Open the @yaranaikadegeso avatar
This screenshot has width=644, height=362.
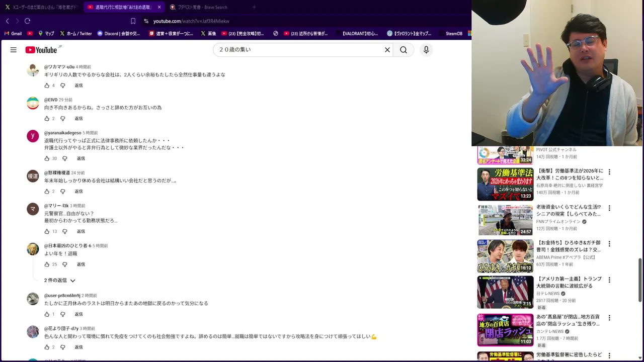click(x=33, y=136)
